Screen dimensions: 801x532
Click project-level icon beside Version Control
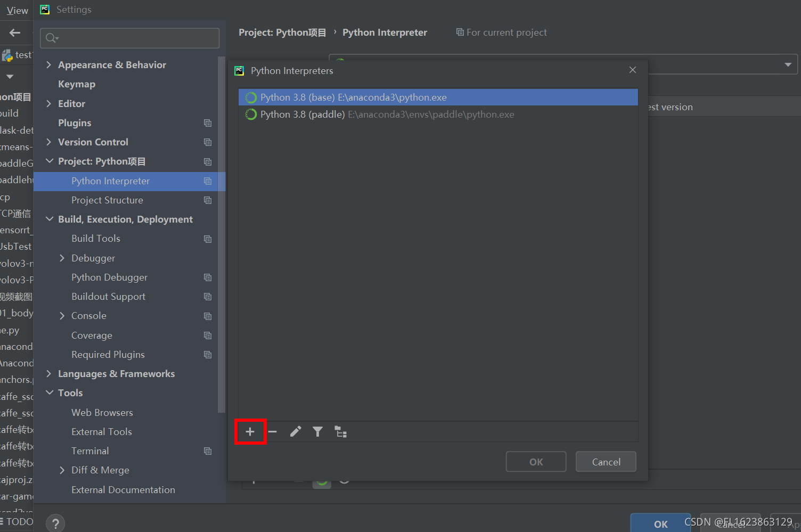point(208,142)
